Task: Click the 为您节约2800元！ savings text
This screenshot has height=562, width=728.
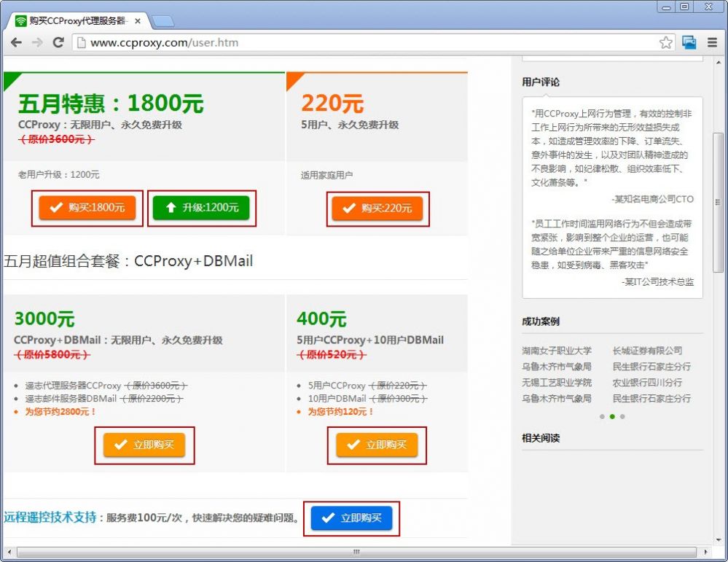Action: tap(60, 412)
